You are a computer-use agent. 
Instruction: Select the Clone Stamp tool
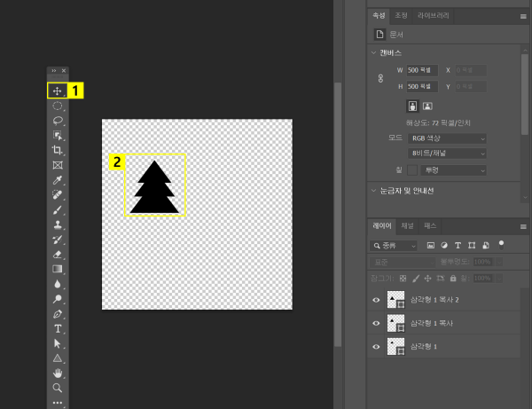click(58, 224)
